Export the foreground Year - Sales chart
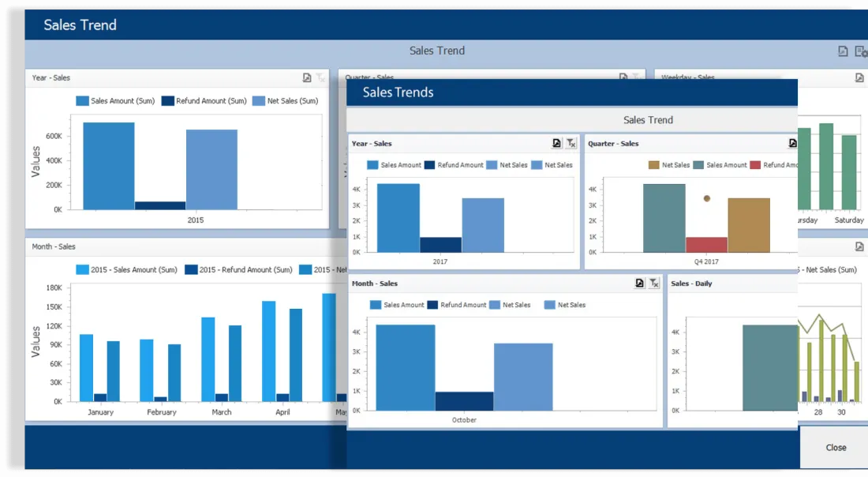The height and width of the screenshot is (477, 868). pyautogui.click(x=556, y=144)
